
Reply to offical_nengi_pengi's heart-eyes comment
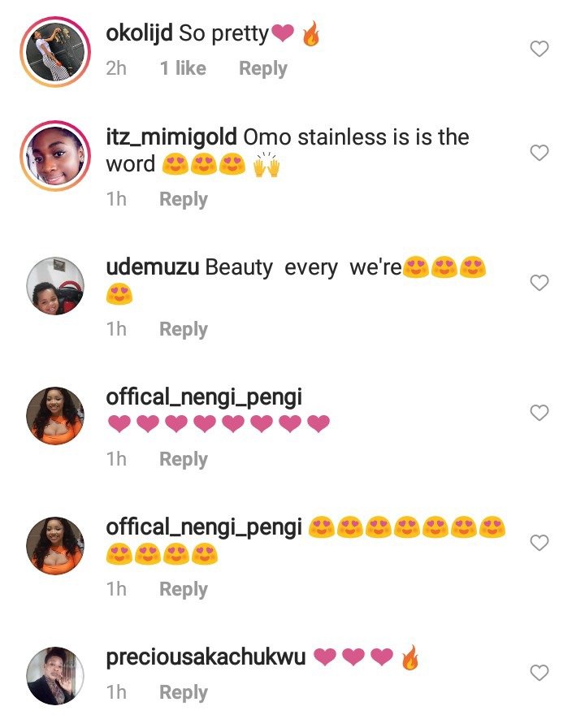point(183,589)
